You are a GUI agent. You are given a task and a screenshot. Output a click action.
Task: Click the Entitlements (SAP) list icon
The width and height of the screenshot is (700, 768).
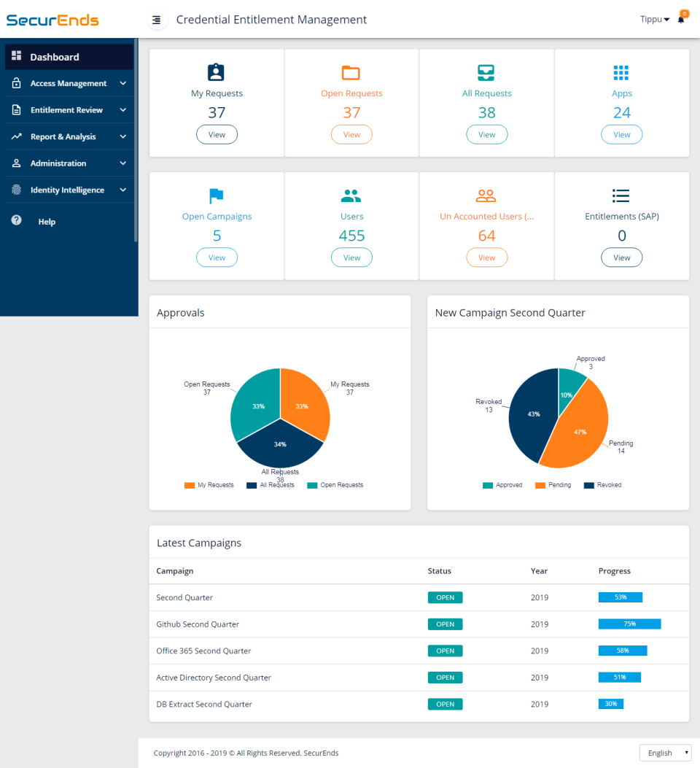tap(621, 195)
